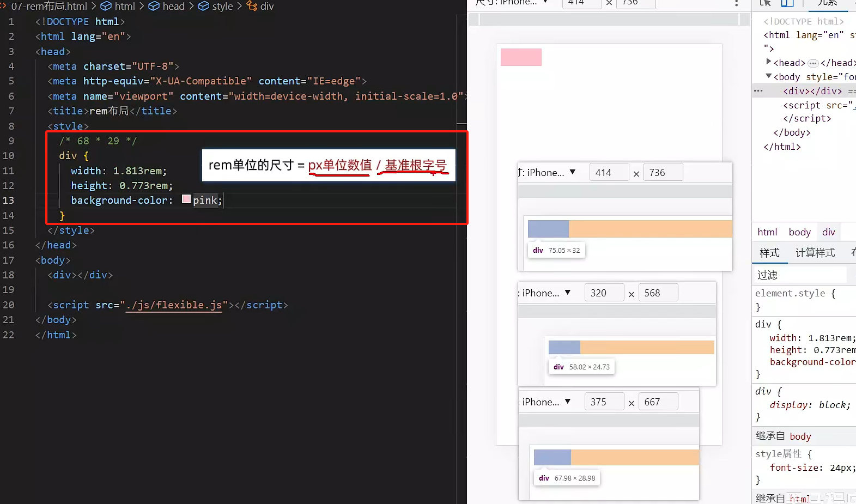Open the device toolbar more options menu
This screenshot has height=504, width=856.
(736, 3)
